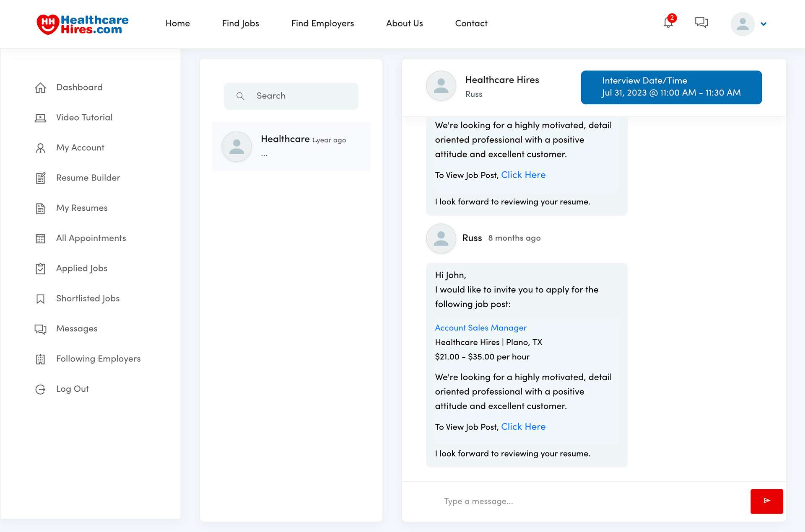Click the Log Out arrow icon
Viewport: 805px width, 532px height.
40,389
